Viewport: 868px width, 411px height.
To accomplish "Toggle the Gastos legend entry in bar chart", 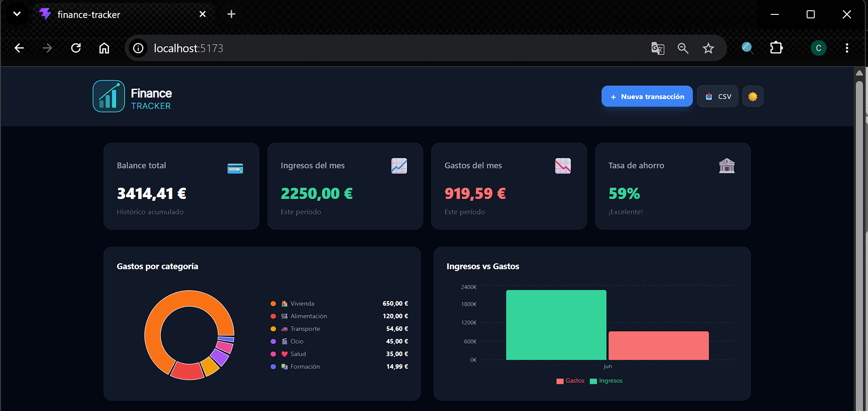I will tap(570, 381).
